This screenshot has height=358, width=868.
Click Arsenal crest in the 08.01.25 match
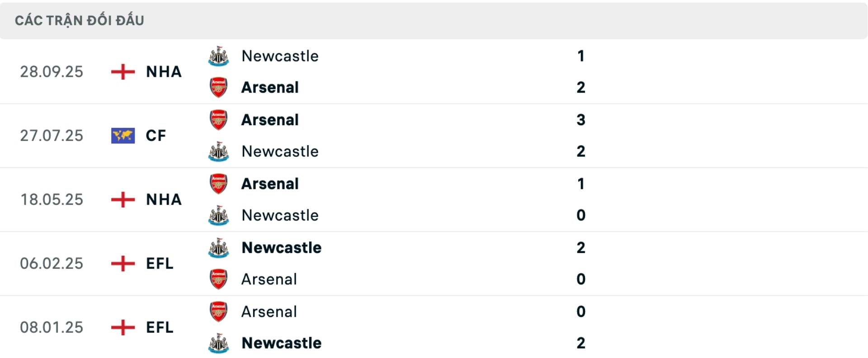pos(218,312)
